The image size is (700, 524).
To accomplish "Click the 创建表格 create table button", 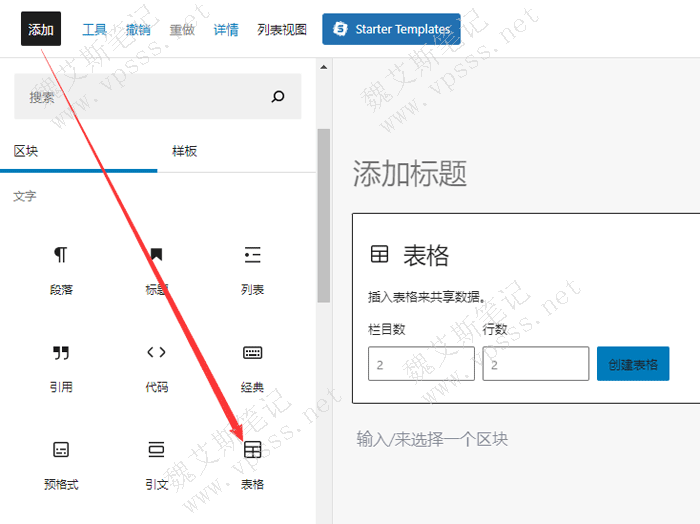I will tap(633, 364).
